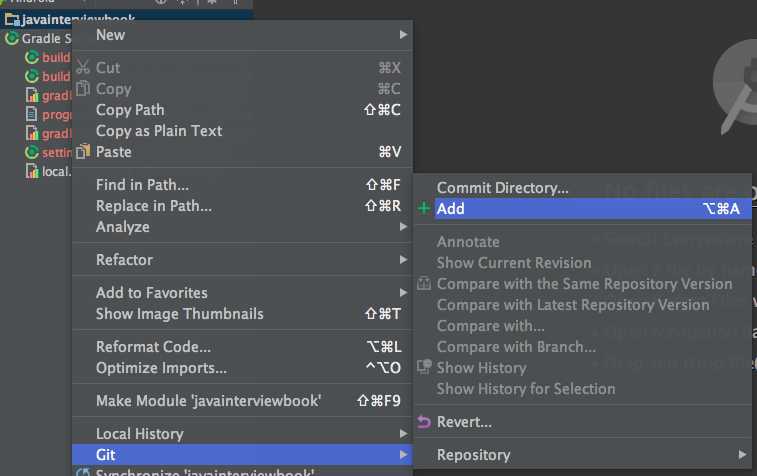
Task: Click the settings gradle file icon
Action: pos(32,152)
